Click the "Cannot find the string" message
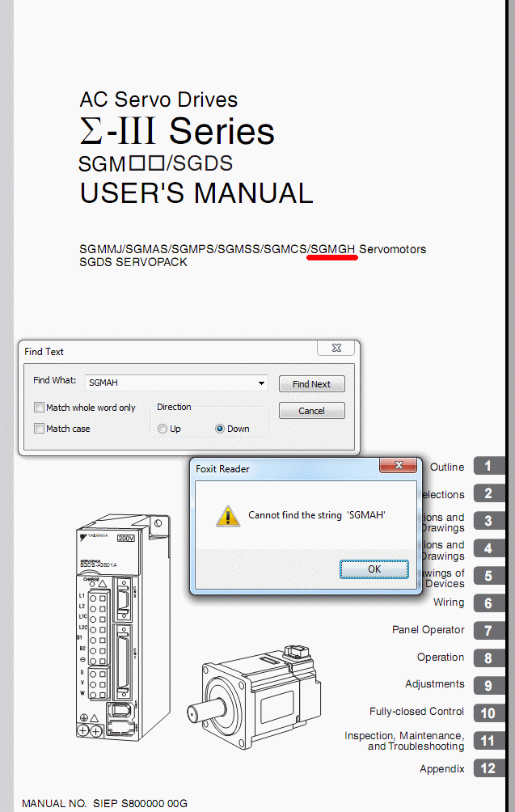Screen dimensions: 515x812 click(317, 515)
